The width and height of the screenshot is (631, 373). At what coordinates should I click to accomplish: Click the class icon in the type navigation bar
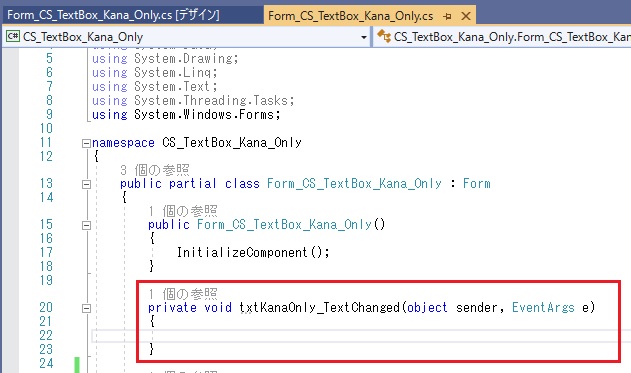pyautogui.click(x=384, y=37)
